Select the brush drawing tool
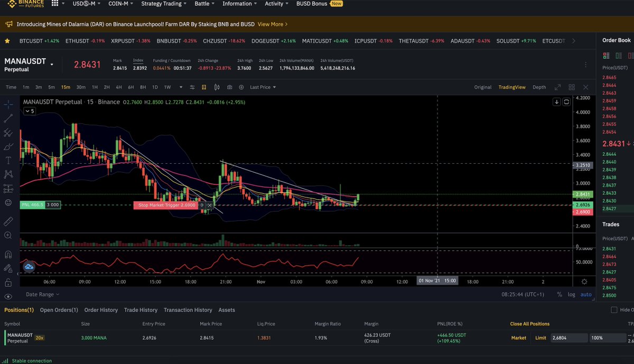The height and width of the screenshot is (364, 634). 8,146
